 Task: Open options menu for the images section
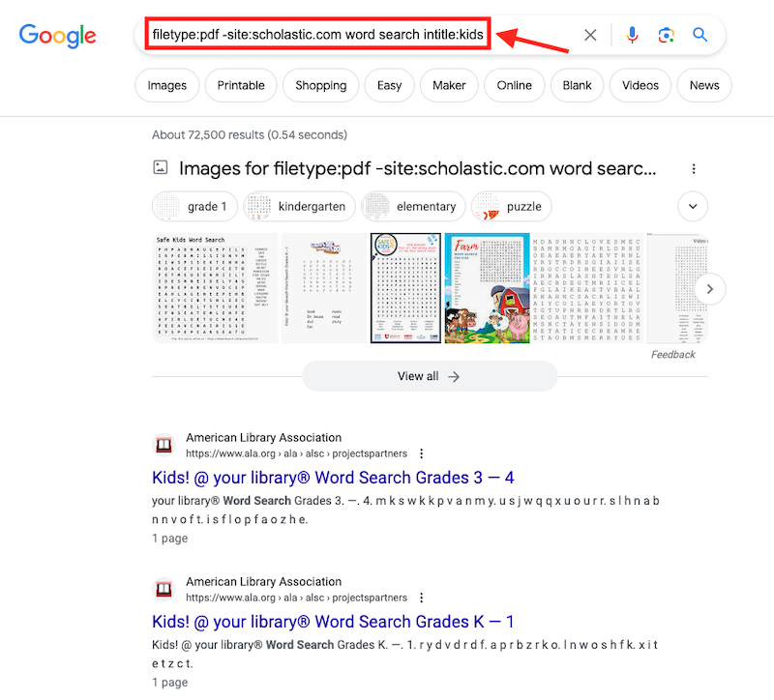pyautogui.click(x=694, y=167)
